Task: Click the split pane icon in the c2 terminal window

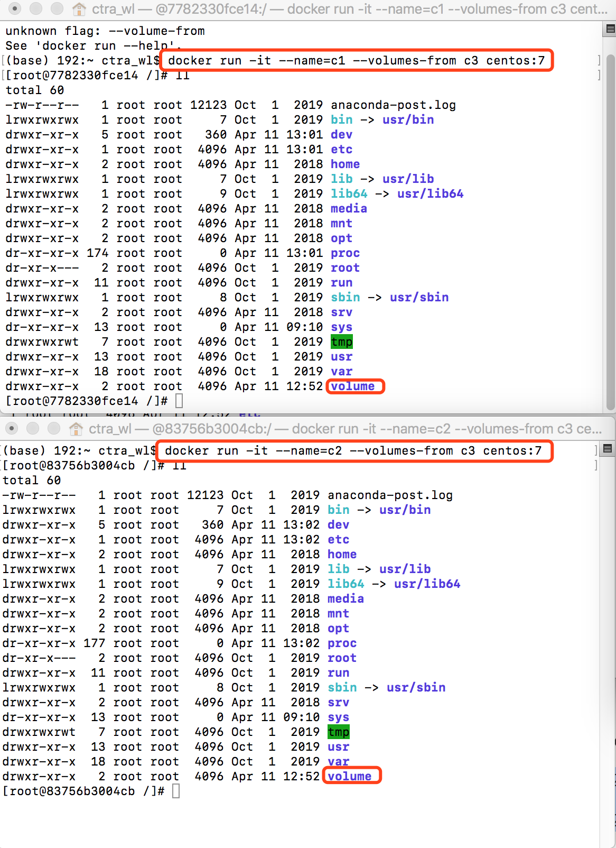Action: tap(608, 448)
